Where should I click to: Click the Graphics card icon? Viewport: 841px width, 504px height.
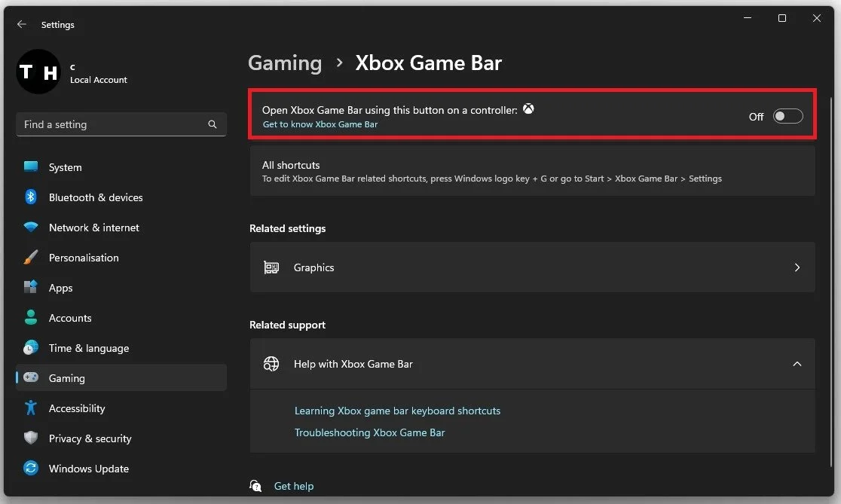click(271, 267)
